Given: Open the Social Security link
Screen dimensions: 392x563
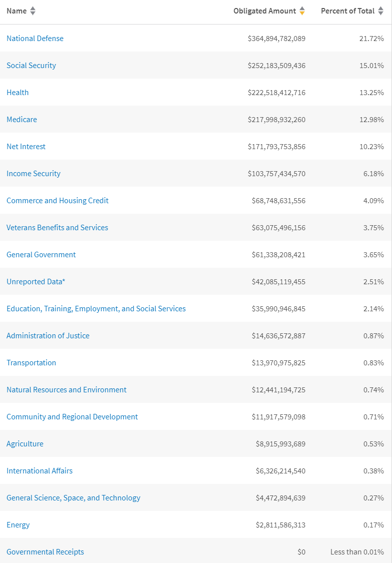Looking at the screenshot, I should tap(31, 66).
